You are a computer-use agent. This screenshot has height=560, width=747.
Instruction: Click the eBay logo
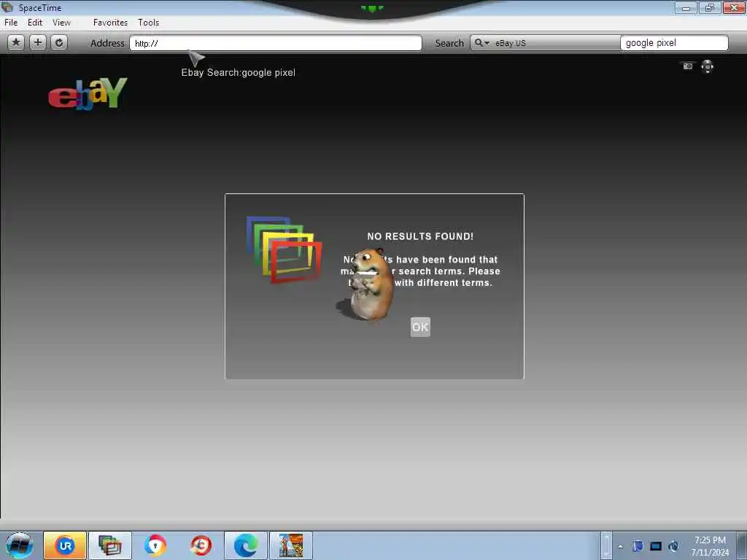pos(88,94)
